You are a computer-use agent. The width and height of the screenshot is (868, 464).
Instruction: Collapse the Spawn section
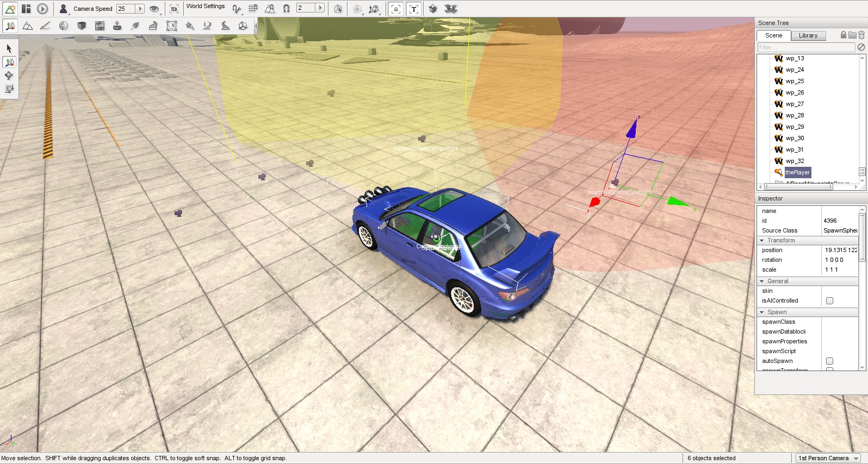pos(762,312)
